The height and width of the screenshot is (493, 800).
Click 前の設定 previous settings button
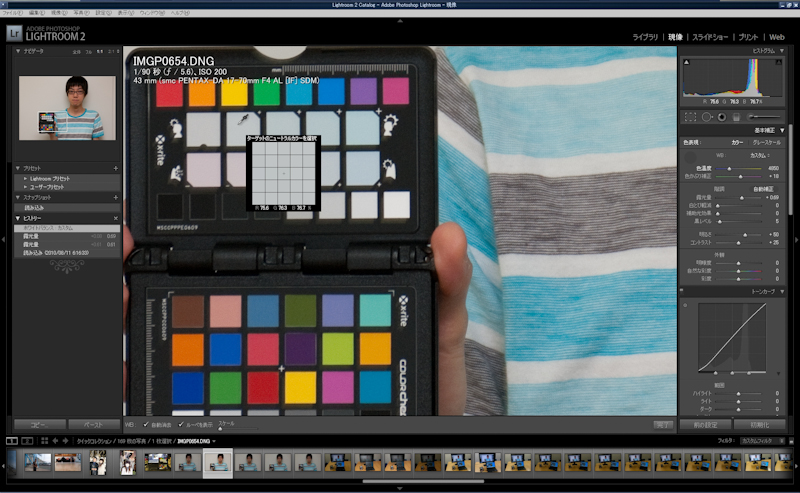[x=706, y=425]
